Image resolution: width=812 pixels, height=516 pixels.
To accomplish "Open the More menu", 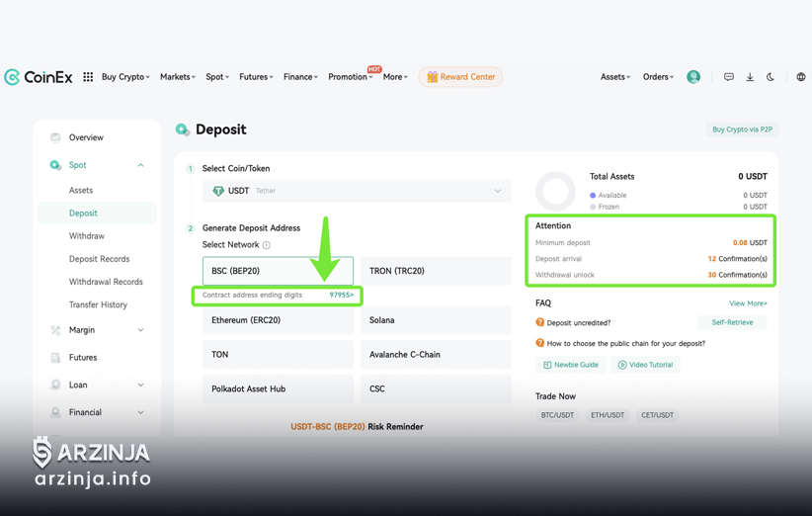I will [395, 77].
